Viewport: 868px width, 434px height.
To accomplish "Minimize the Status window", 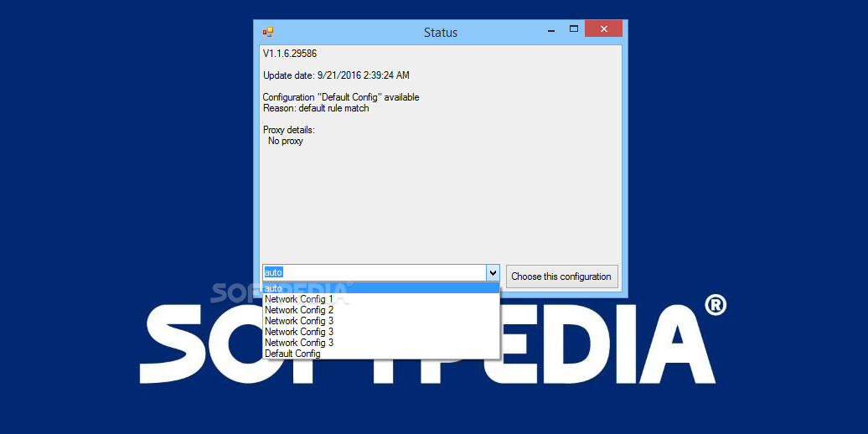I will click(550, 29).
